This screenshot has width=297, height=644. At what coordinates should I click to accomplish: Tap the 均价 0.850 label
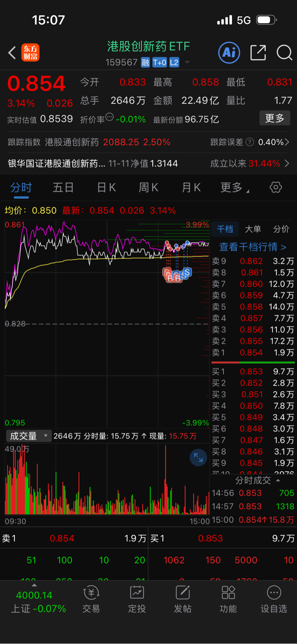31,210
